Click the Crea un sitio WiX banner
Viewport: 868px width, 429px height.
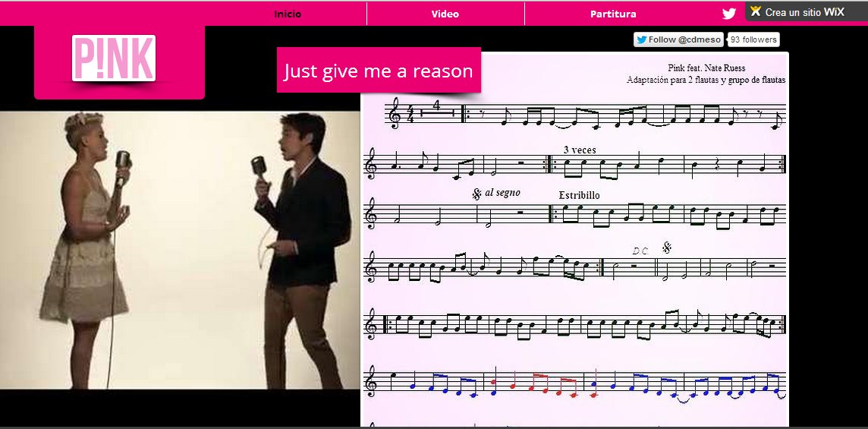click(x=806, y=11)
